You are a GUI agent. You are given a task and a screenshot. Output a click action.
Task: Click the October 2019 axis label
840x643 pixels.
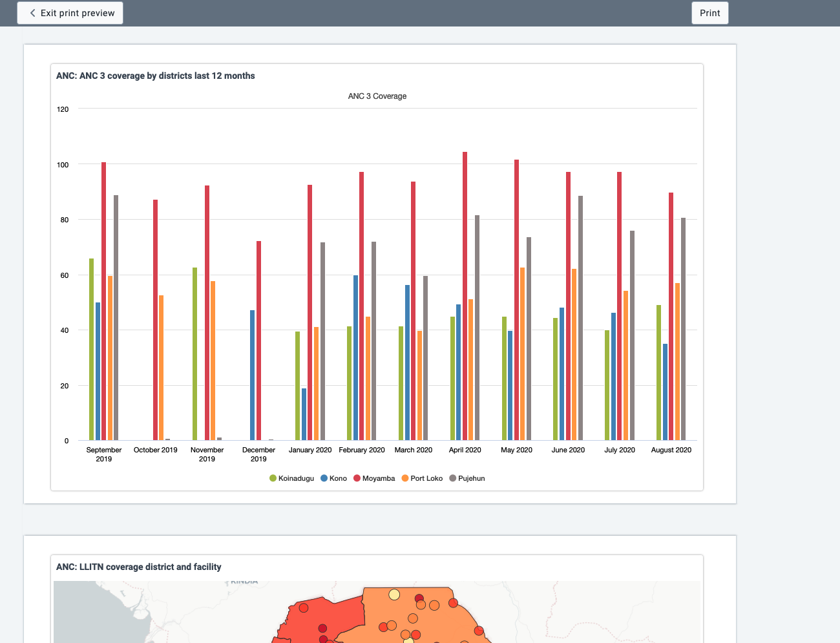(155, 450)
